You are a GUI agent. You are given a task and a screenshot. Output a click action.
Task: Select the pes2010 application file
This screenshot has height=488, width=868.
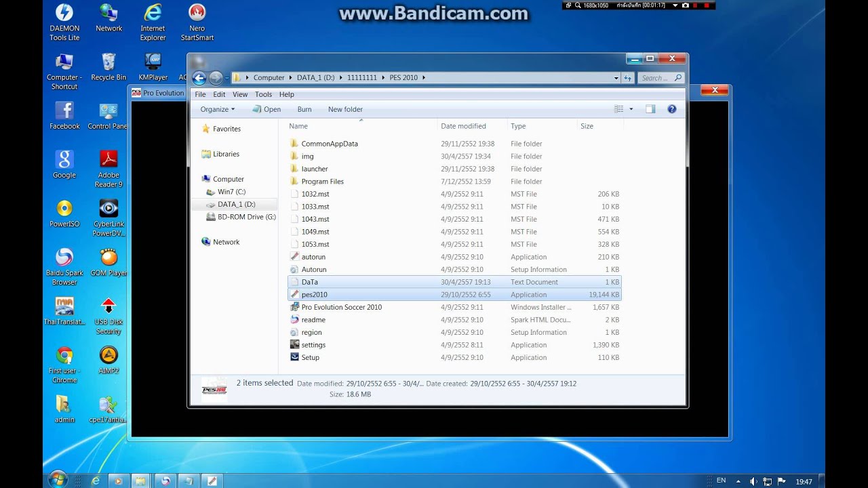(454, 295)
